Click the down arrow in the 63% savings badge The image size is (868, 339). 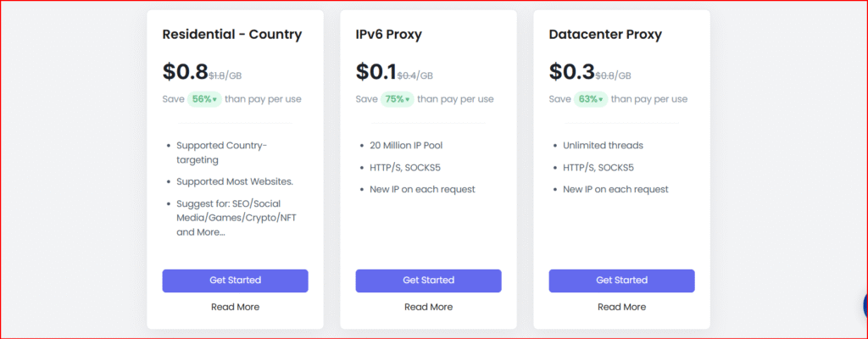coord(601,99)
